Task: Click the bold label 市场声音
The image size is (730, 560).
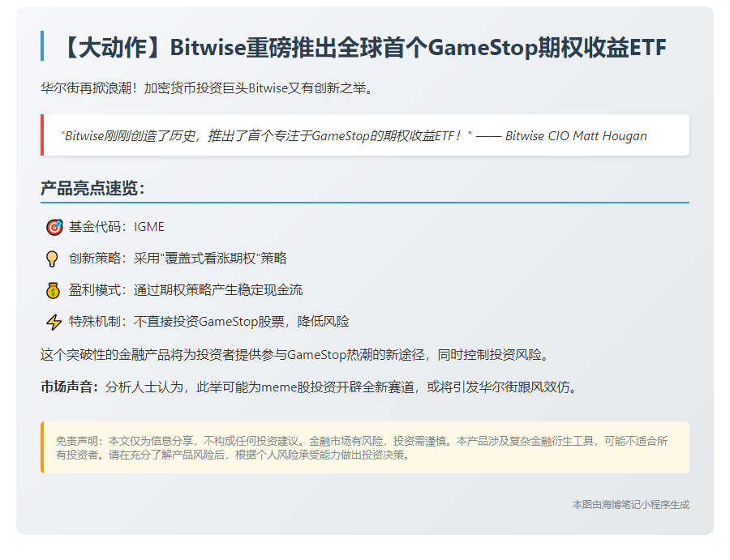Action: (x=70, y=387)
